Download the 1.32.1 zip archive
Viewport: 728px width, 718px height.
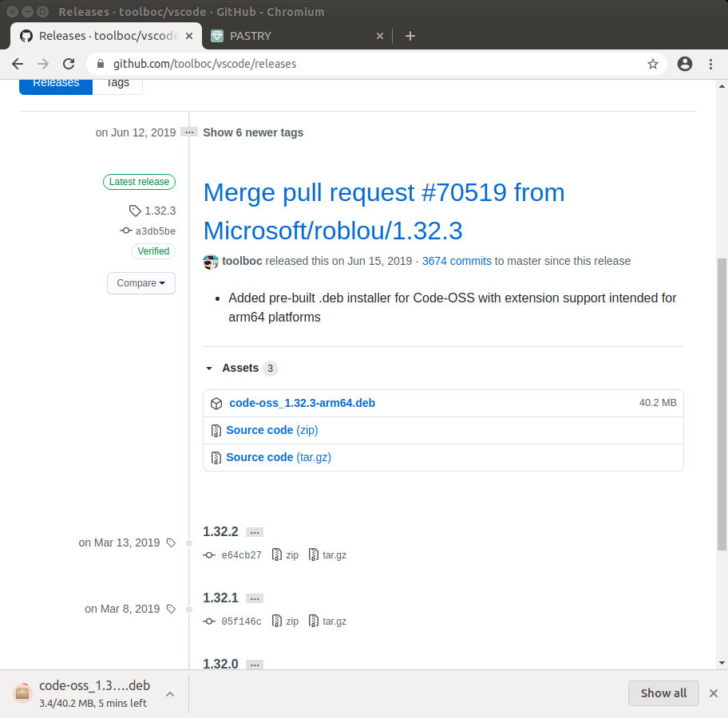coord(285,621)
